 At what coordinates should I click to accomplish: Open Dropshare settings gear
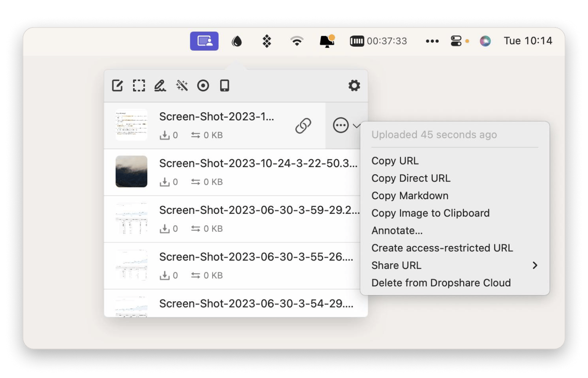coord(354,86)
